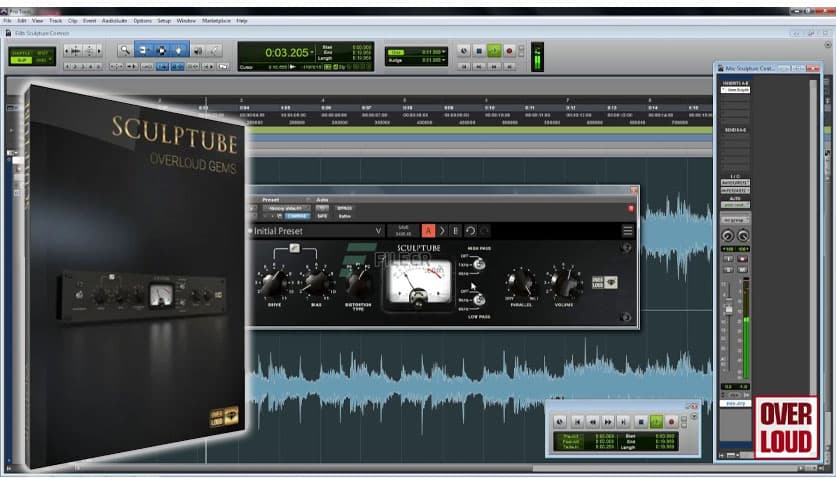Image resolution: width=836 pixels, height=484 pixels.
Task: Click the Sculptube redo arrow
Action: pyautogui.click(x=485, y=230)
